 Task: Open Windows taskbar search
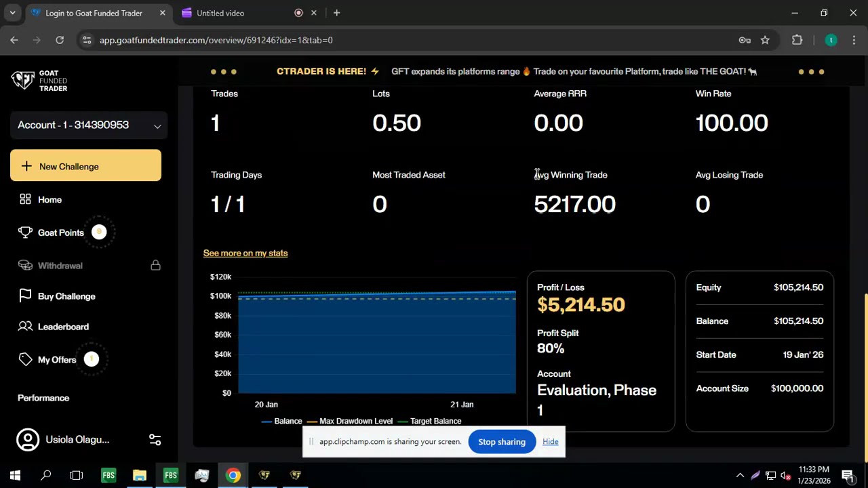click(x=46, y=475)
